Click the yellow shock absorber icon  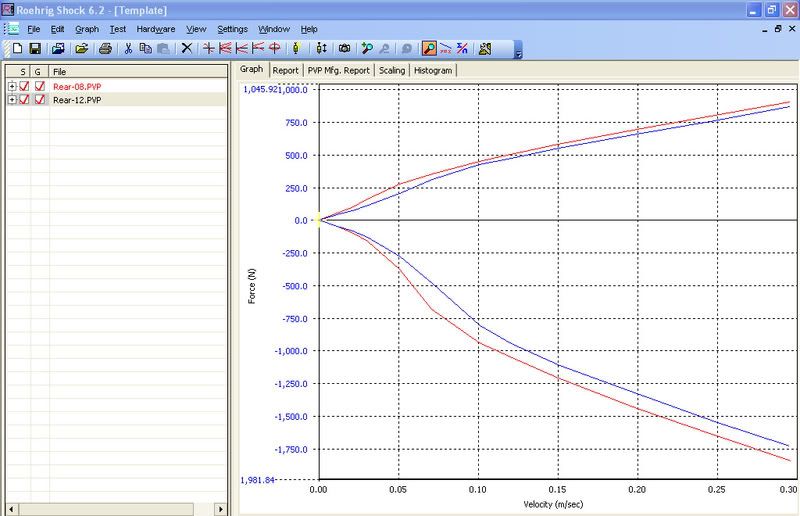click(296, 48)
